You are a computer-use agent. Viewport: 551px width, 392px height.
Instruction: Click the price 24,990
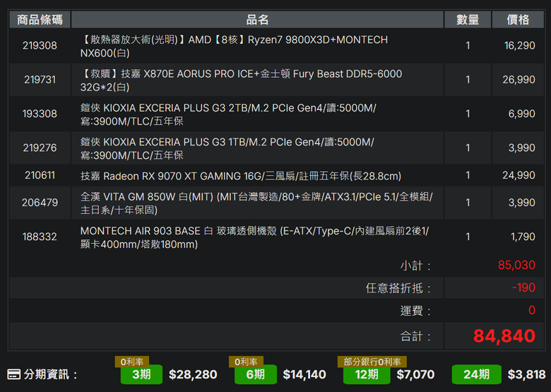pyautogui.click(x=519, y=175)
